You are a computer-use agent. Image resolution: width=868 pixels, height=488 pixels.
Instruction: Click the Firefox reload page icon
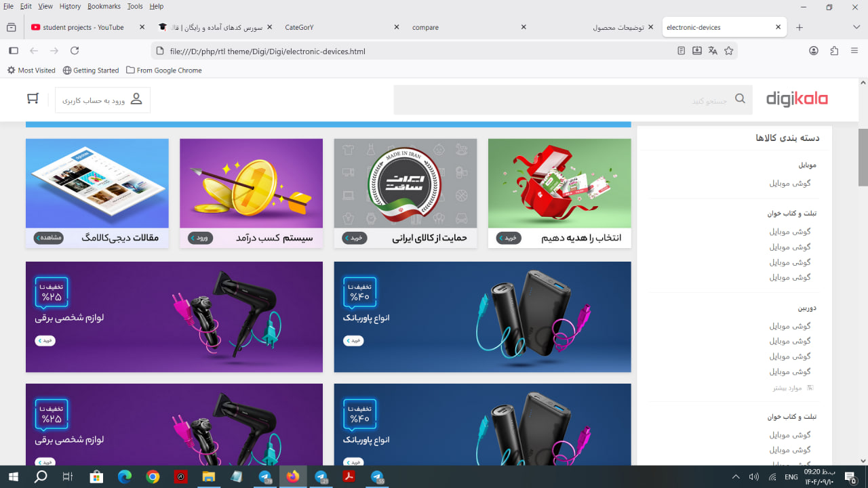click(x=75, y=51)
